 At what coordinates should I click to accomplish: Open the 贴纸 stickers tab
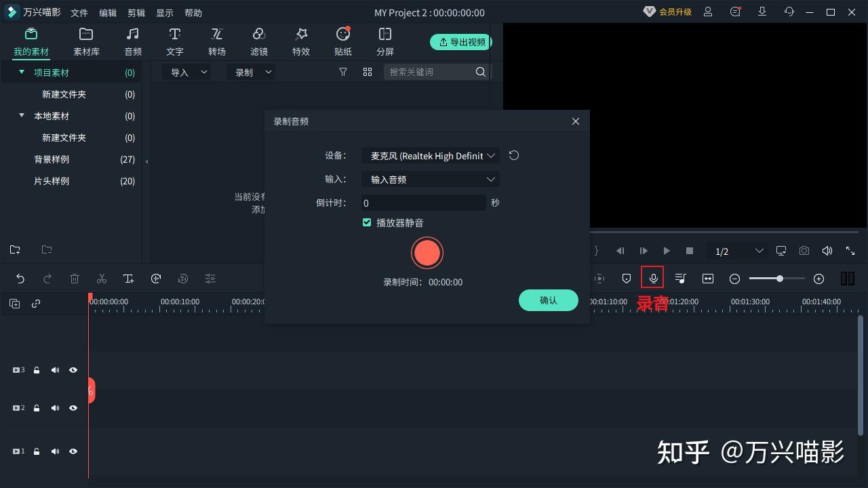click(x=343, y=42)
